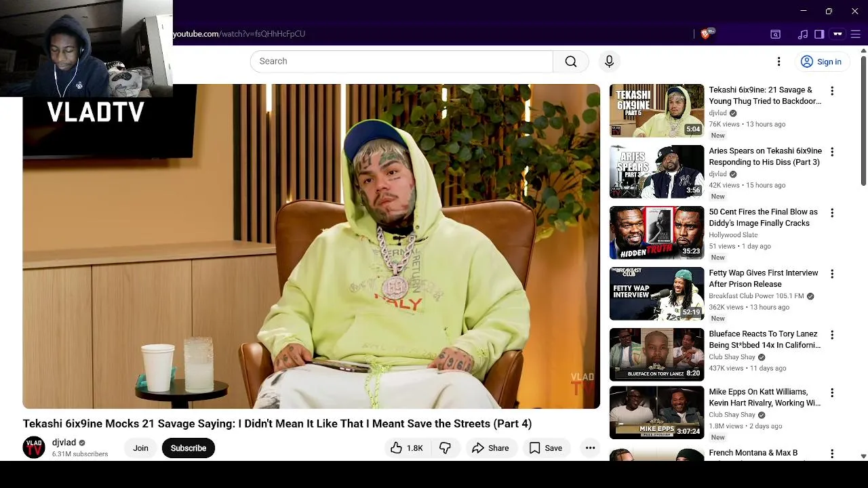The height and width of the screenshot is (488, 868).
Task: Open the media control music note icon
Action: tap(803, 34)
